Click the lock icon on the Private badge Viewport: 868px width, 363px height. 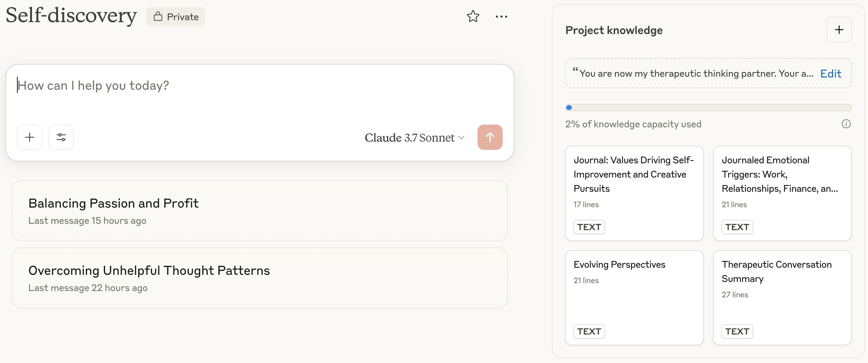158,17
